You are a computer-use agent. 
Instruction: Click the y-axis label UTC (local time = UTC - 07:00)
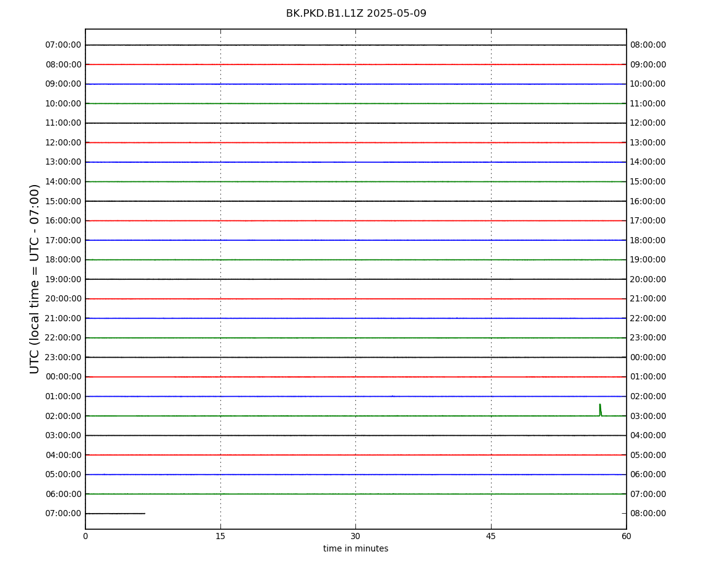pyautogui.click(x=35, y=279)
